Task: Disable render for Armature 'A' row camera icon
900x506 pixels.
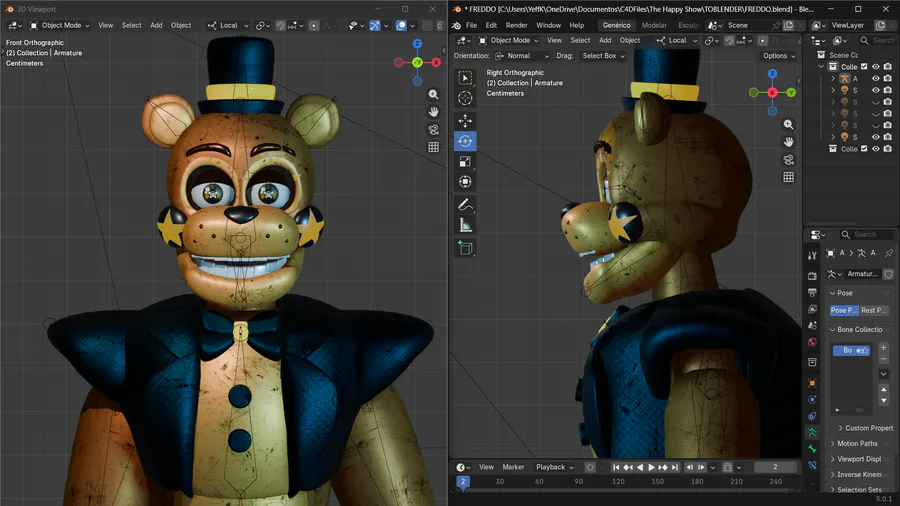Action: coord(888,79)
